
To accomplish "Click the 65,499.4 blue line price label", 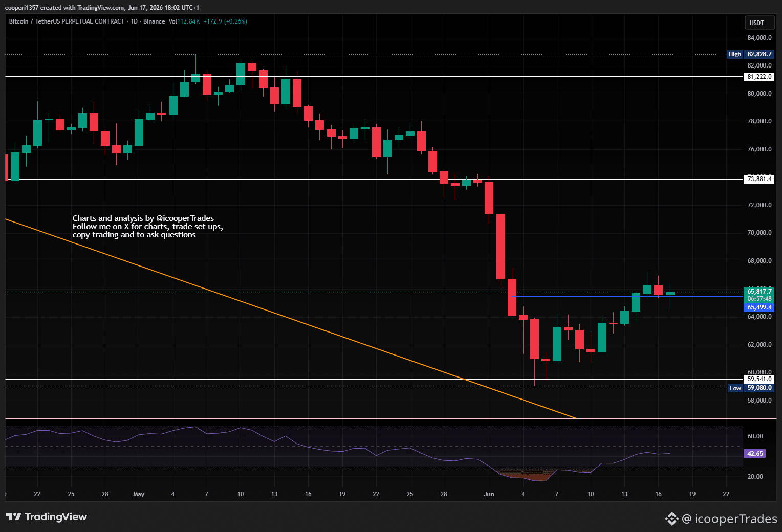I will (x=759, y=307).
